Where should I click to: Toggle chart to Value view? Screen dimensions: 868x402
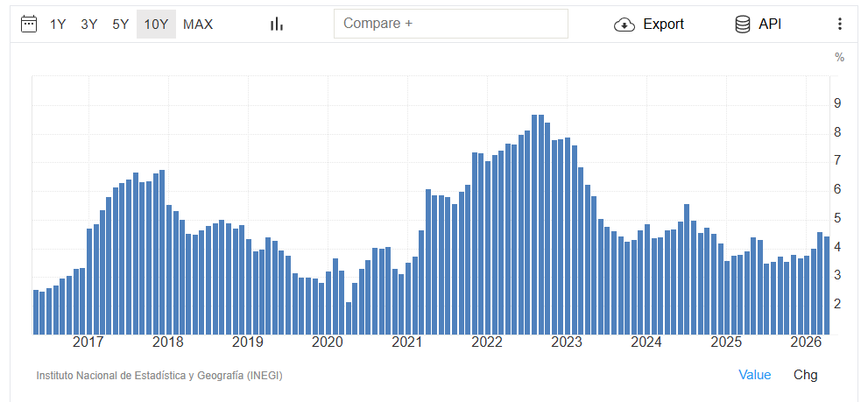754,375
